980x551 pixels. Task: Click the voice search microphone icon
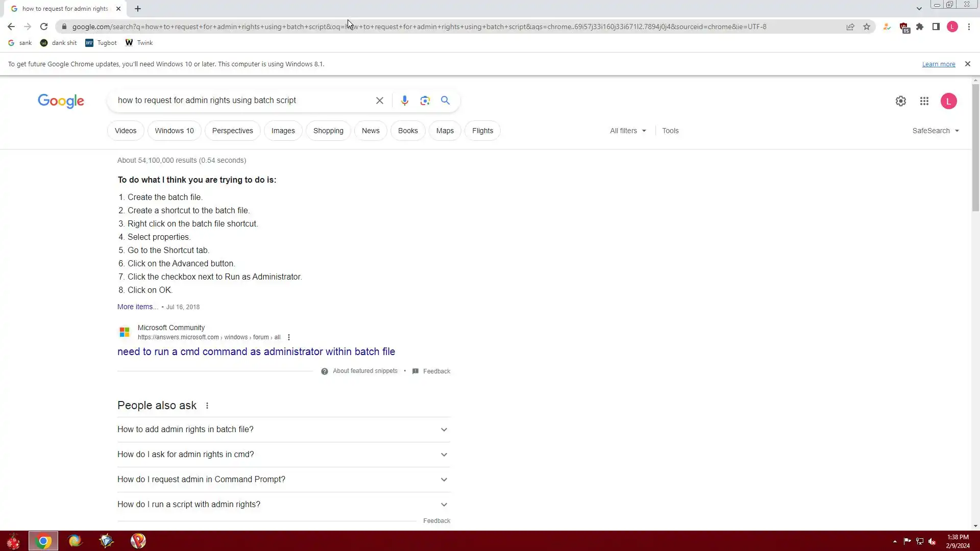[x=404, y=101]
